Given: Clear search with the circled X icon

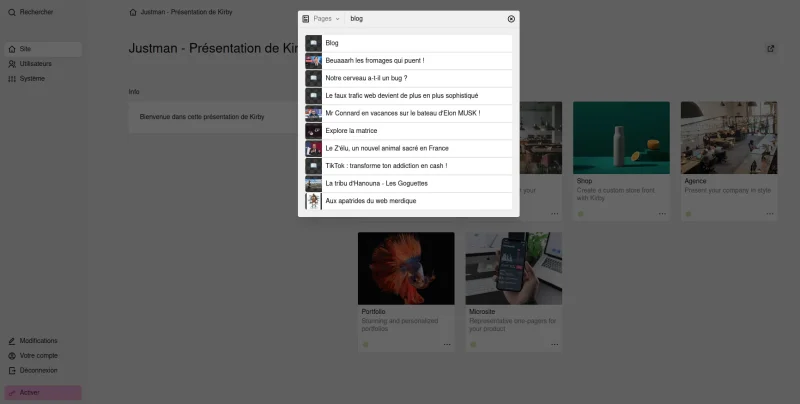Looking at the screenshot, I should click(511, 19).
